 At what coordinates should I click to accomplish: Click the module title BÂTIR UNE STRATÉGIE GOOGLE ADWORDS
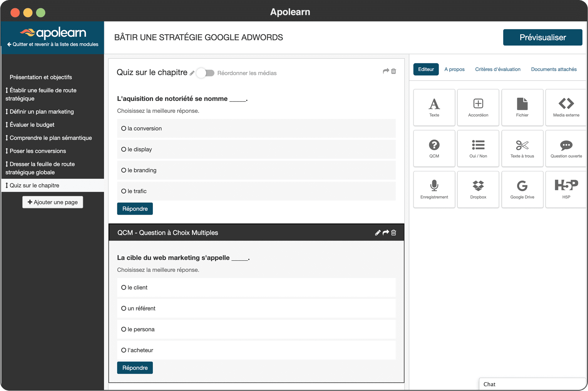pos(198,37)
